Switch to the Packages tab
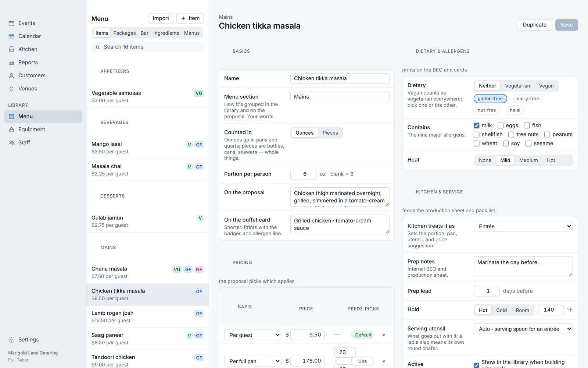The height and width of the screenshot is (368, 588). [125, 33]
